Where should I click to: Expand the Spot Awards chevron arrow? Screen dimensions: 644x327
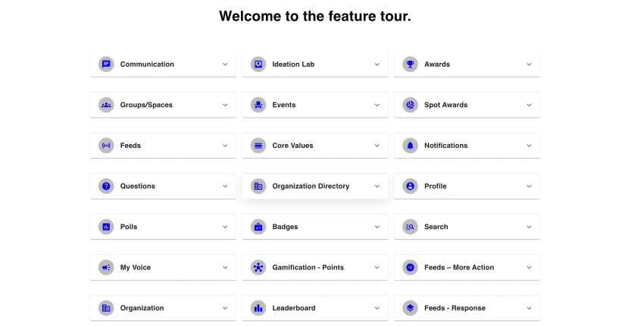[x=529, y=105]
